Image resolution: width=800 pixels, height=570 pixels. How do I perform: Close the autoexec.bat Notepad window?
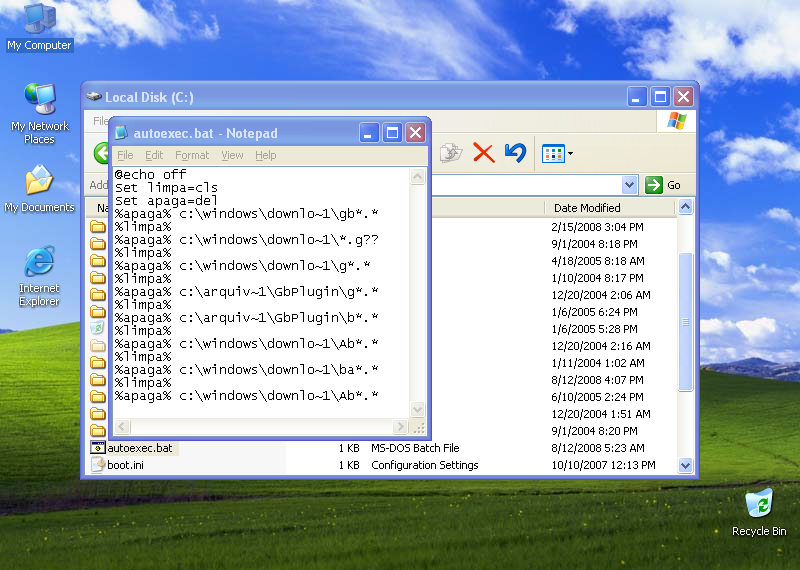coord(416,133)
